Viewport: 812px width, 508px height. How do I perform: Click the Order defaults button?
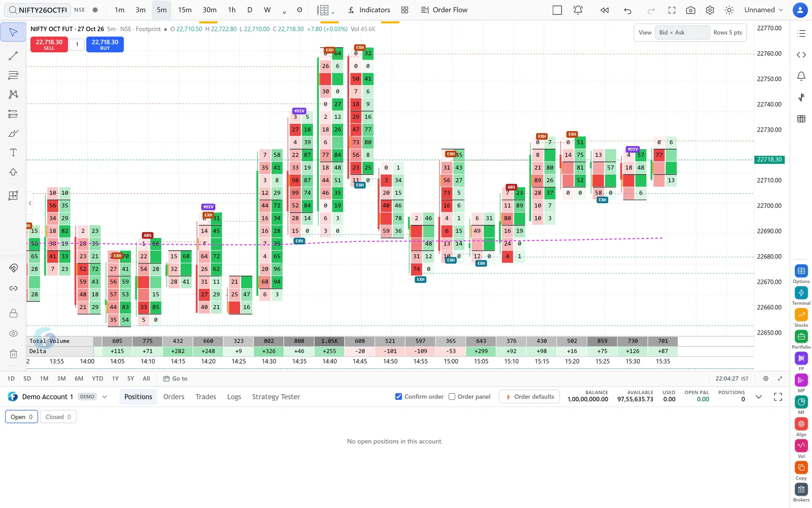pos(529,397)
